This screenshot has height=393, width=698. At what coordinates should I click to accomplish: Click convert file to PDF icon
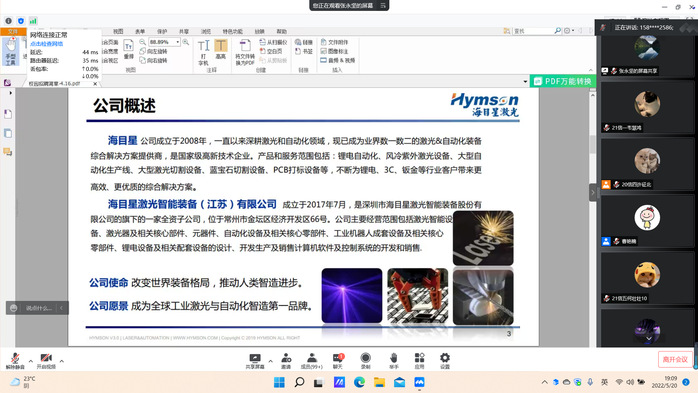click(x=245, y=52)
